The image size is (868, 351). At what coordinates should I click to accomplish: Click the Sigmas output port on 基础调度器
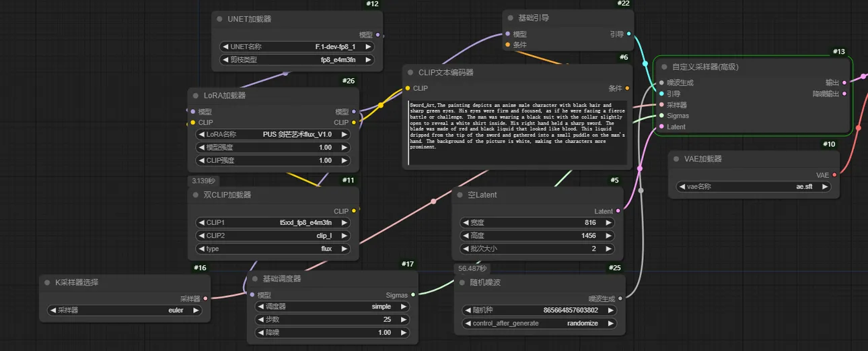[413, 294]
